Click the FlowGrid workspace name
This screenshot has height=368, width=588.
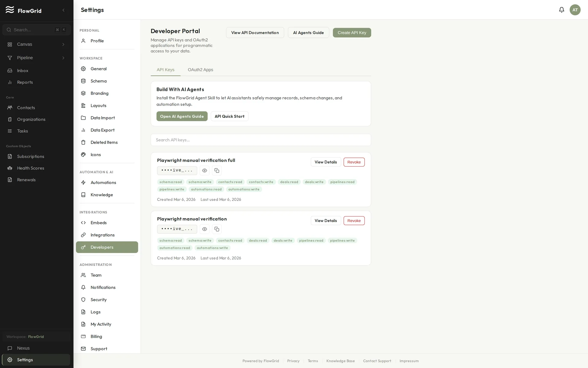tap(36, 337)
